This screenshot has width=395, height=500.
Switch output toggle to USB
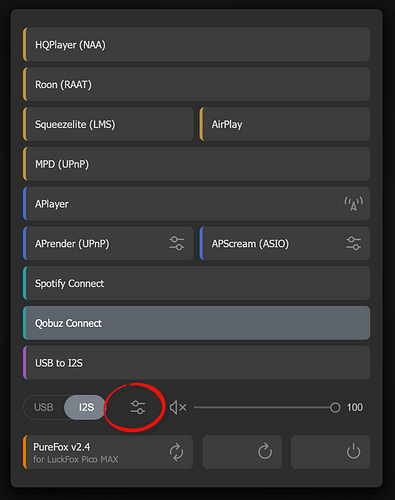pyautogui.click(x=44, y=407)
